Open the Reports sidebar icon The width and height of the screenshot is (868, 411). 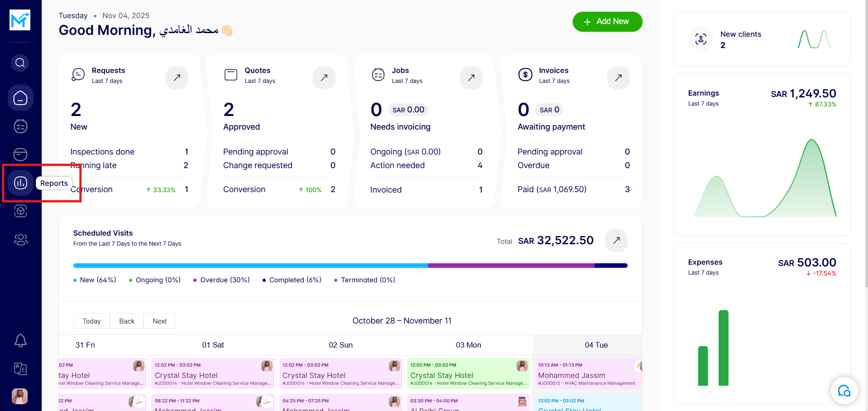pyautogui.click(x=20, y=183)
